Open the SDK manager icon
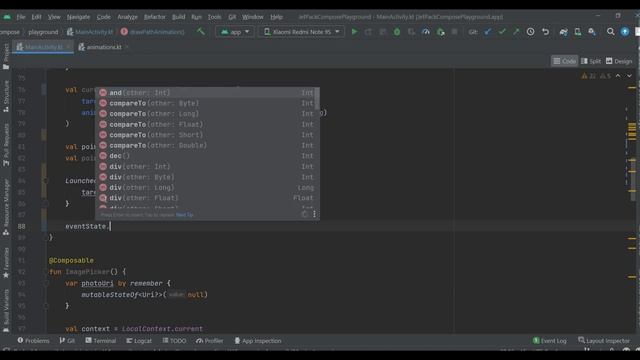 (592, 32)
